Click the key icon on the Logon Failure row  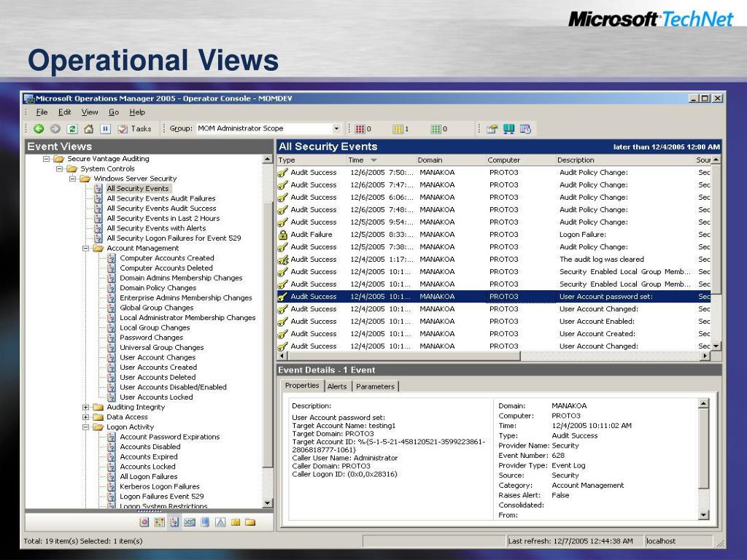click(282, 234)
